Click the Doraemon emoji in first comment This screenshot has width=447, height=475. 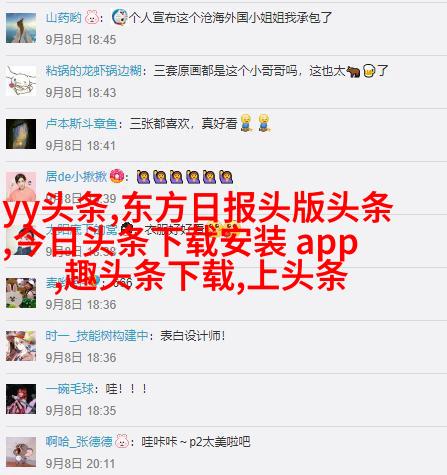tap(120, 17)
